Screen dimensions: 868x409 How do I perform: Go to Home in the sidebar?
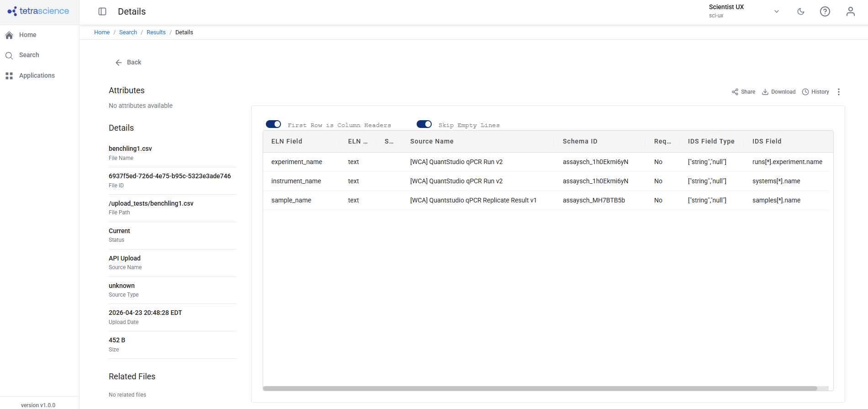28,35
